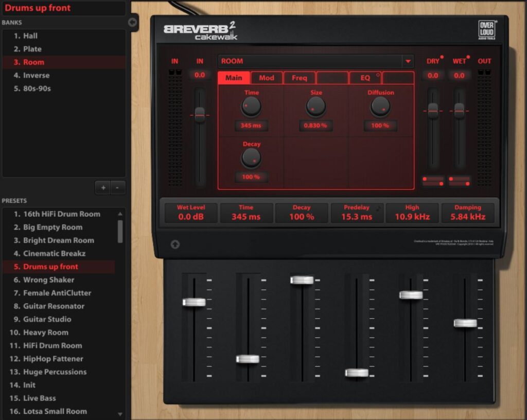
Task: Toggle the red dot next to DRY
Action: (442, 57)
